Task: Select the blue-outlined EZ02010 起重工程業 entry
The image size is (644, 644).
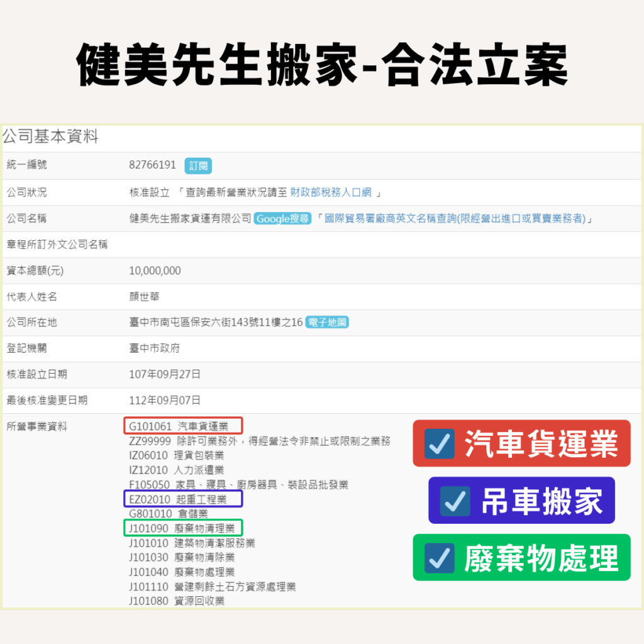Action: click(x=182, y=499)
